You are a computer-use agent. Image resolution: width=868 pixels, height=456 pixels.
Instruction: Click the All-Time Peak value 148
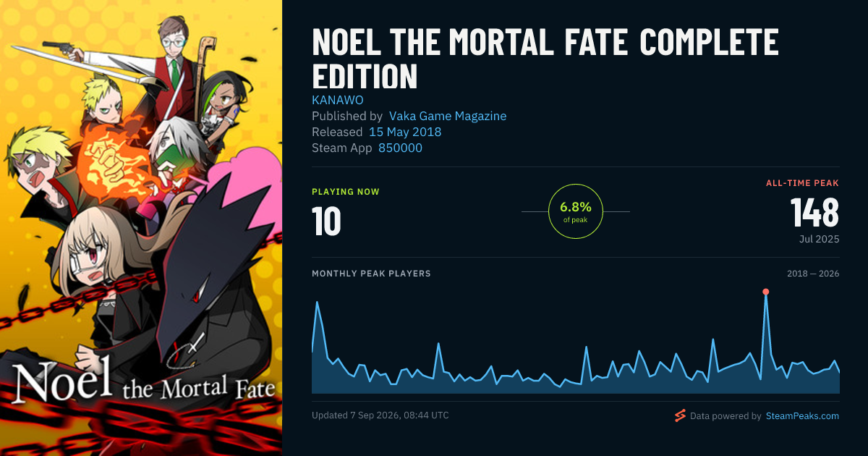(814, 213)
